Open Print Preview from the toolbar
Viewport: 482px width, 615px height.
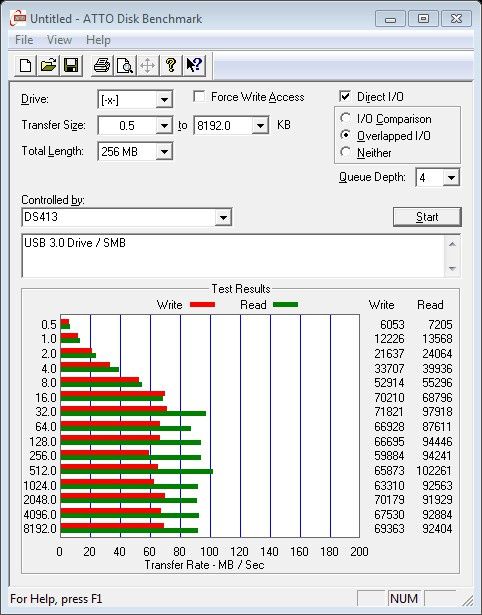pos(125,65)
